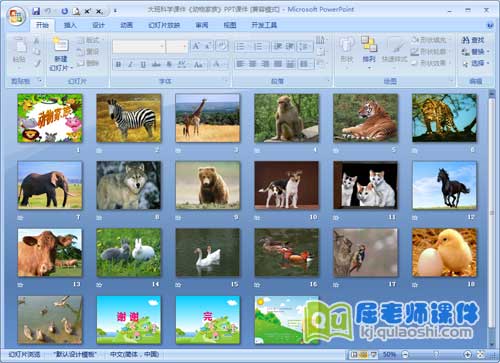Select the yellow chick slide thumbnail 18

tap(444, 253)
